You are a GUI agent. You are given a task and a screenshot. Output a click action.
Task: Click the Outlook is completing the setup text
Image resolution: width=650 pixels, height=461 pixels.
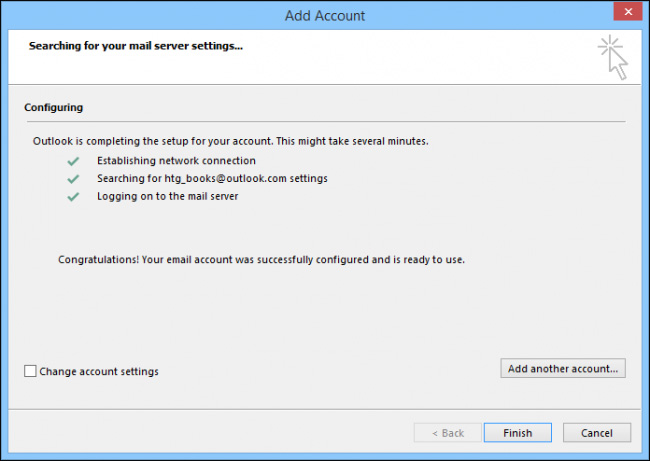click(230, 141)
